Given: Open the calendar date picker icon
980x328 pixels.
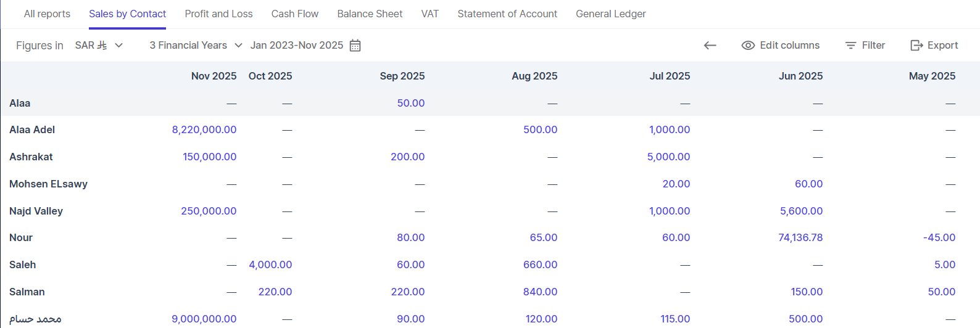Looking at the screenshot, I should tap(355, 46).
